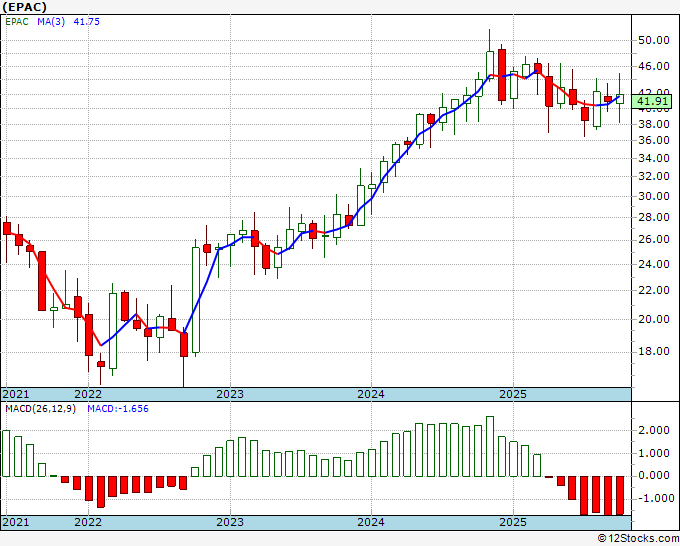Screen dimensions: 680x546
Task: Click the 46.00 price axis label
Action: [654, 66]
